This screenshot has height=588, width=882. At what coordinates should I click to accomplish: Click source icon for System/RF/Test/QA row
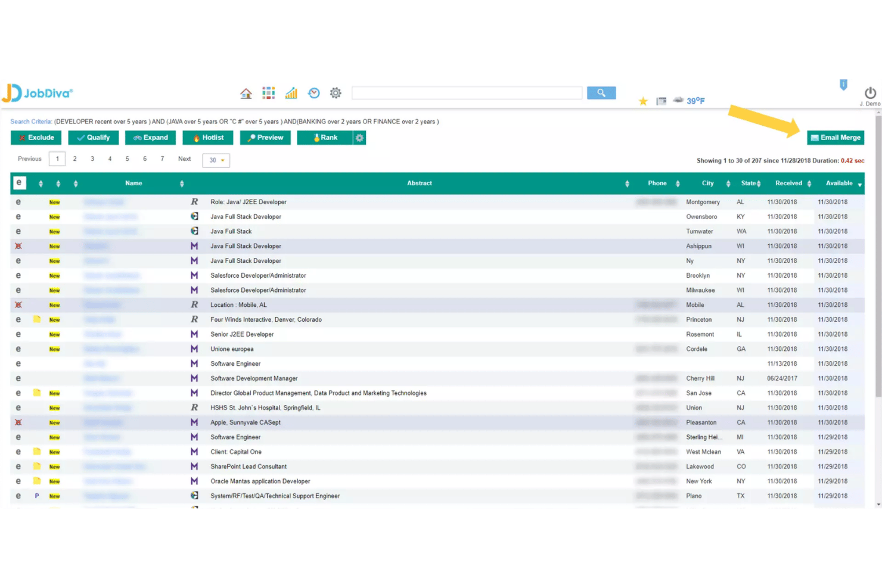point(194,496)
